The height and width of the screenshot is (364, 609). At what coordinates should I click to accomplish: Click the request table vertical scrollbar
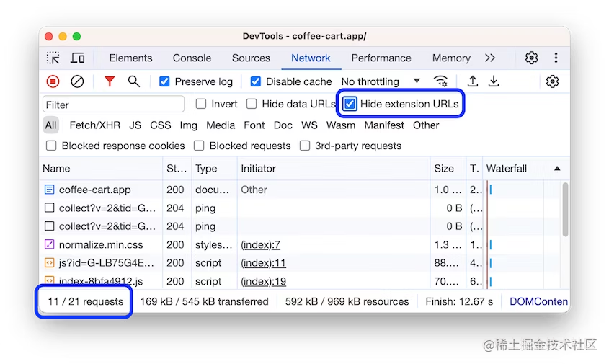click(565, 210)
